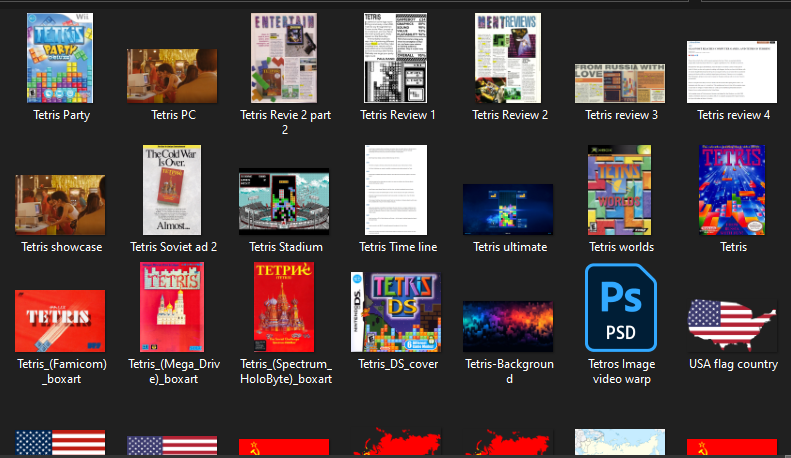Open the Tetris Review 1 scan thumbnail
The height and width of the screenshot is (458, 791).
396,58
